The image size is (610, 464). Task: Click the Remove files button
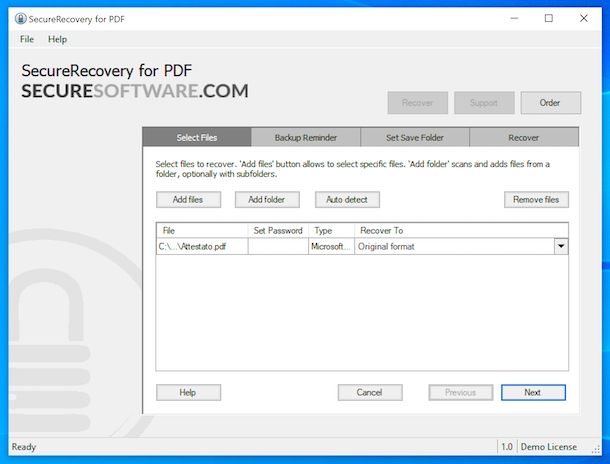point(536,200)
